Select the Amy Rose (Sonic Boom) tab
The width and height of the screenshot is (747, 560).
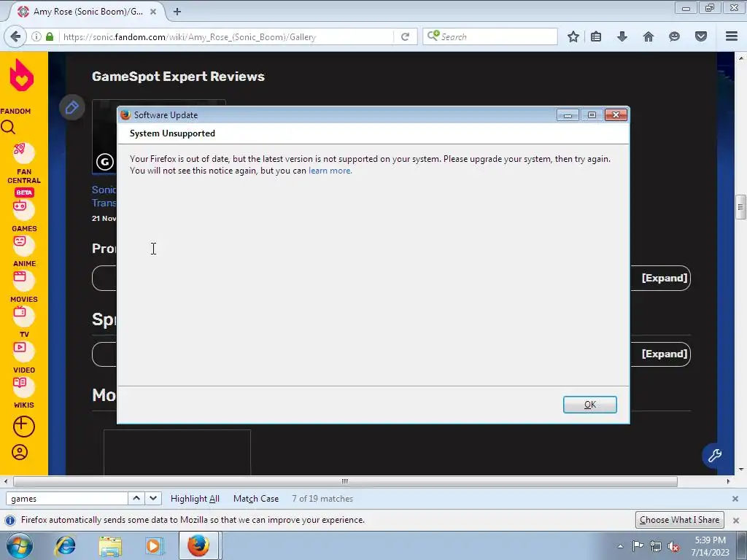[86, 12]
